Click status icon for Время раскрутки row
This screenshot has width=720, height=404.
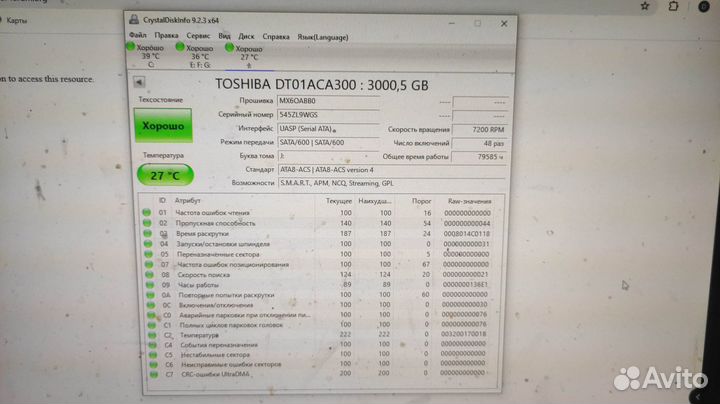[x=147, y=233]
